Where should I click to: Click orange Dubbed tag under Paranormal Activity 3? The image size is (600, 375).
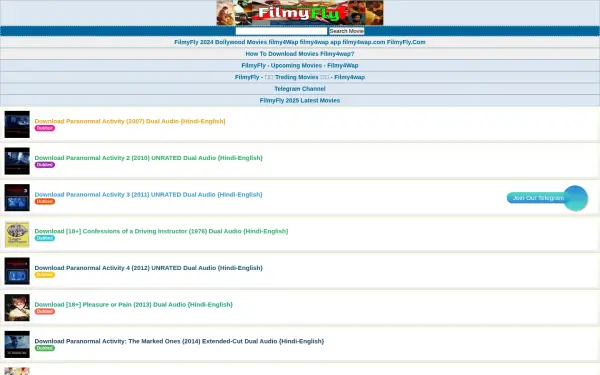coord(45,201)
